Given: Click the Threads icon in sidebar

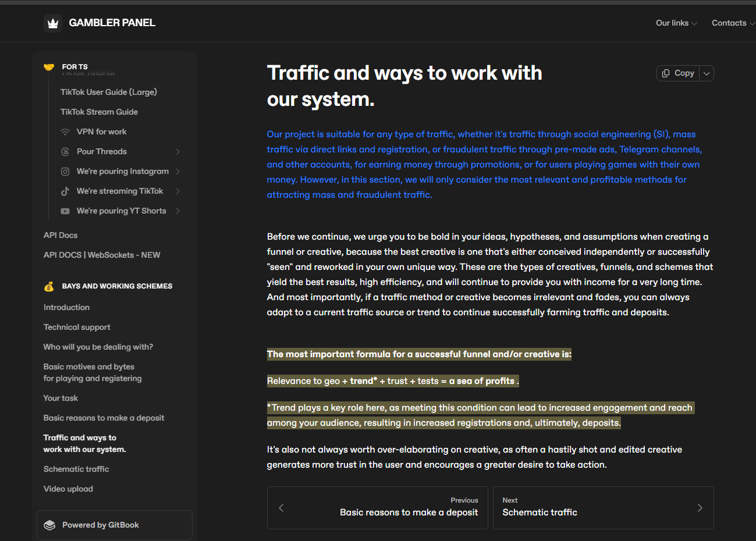Looking at the screenshot, I should click(x=65, y=152).
